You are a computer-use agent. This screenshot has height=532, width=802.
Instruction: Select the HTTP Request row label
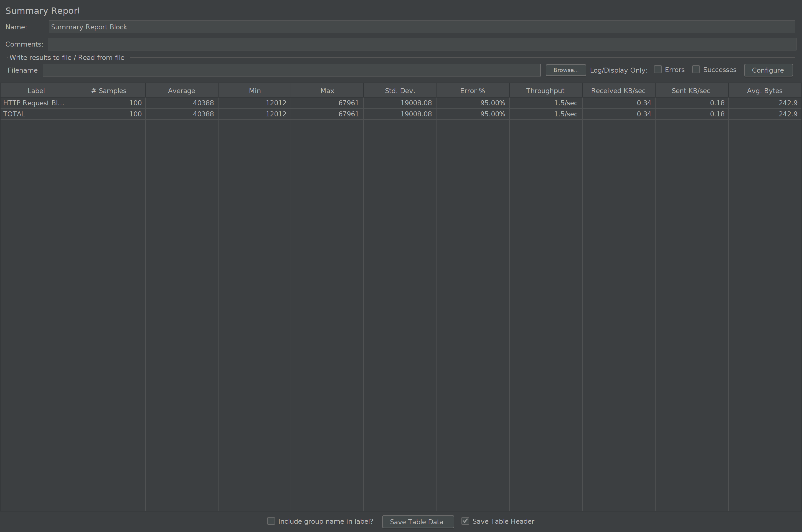[x=34, y=103]
